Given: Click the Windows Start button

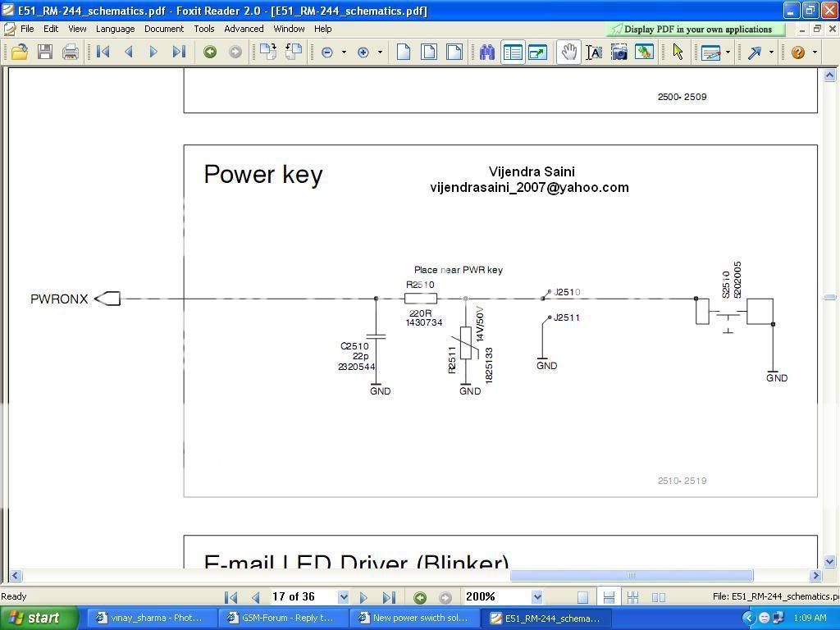Looking at the screenshot, I should tap(39, 618).
